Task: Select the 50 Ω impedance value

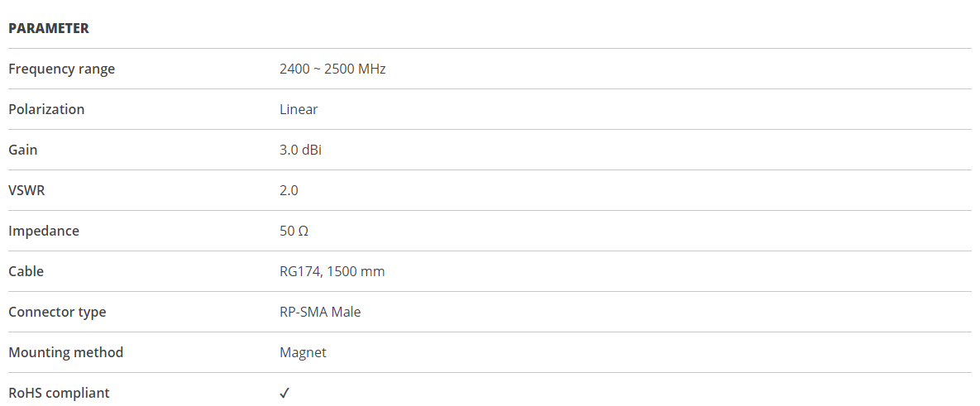Action: pyautogui.click(x=294, y=231)
